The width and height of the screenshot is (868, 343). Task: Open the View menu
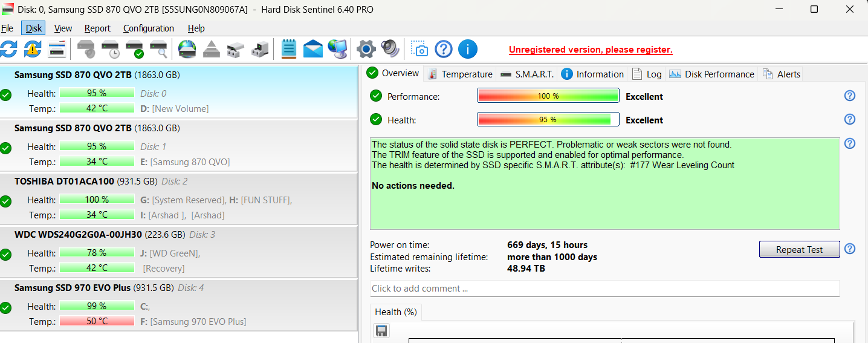pos(63,28)
